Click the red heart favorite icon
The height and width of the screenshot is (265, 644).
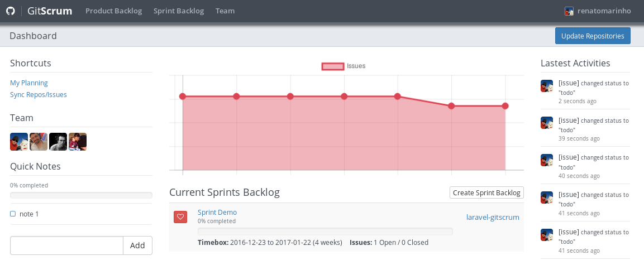tap(180, 217)
